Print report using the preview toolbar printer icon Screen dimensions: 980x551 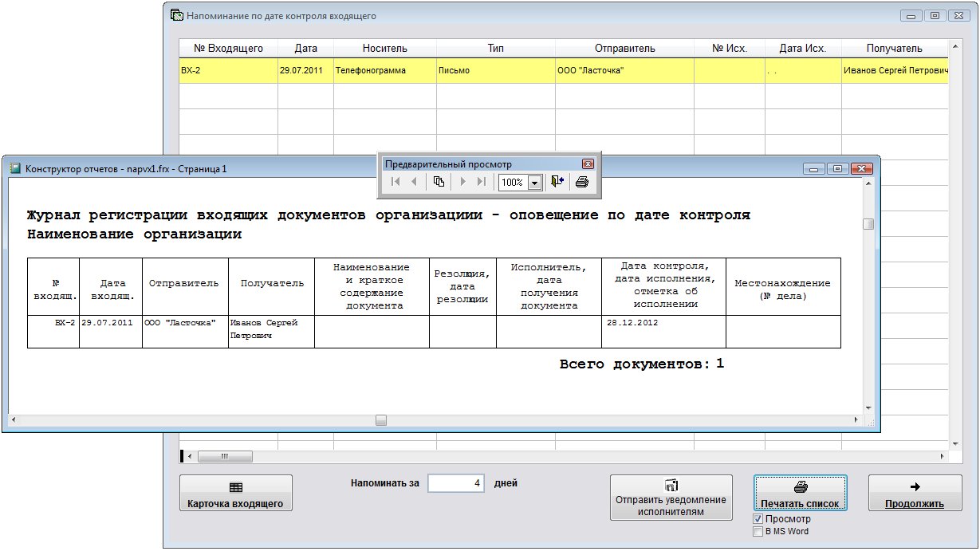click(582, 182)
